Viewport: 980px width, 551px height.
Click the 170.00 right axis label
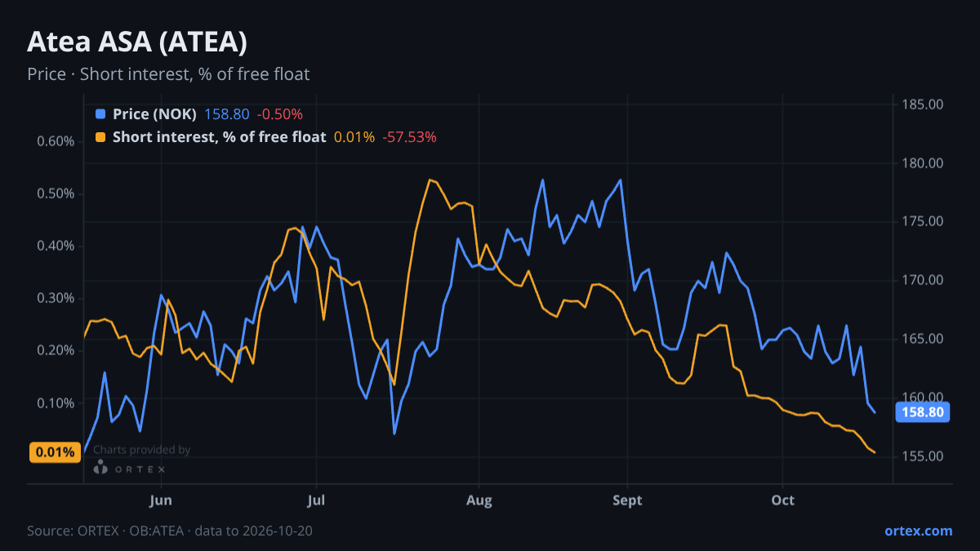click(x=923, y=280)
